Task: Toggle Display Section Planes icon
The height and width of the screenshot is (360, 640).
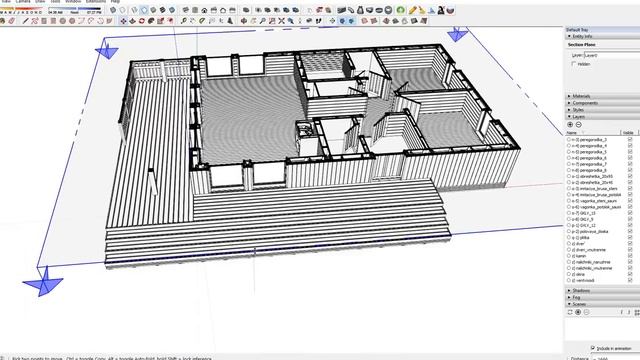Action: point(342,21)
